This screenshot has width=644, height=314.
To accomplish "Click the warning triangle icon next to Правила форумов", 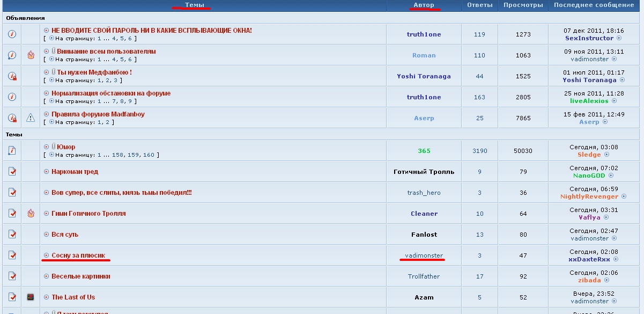I will 31,118.
